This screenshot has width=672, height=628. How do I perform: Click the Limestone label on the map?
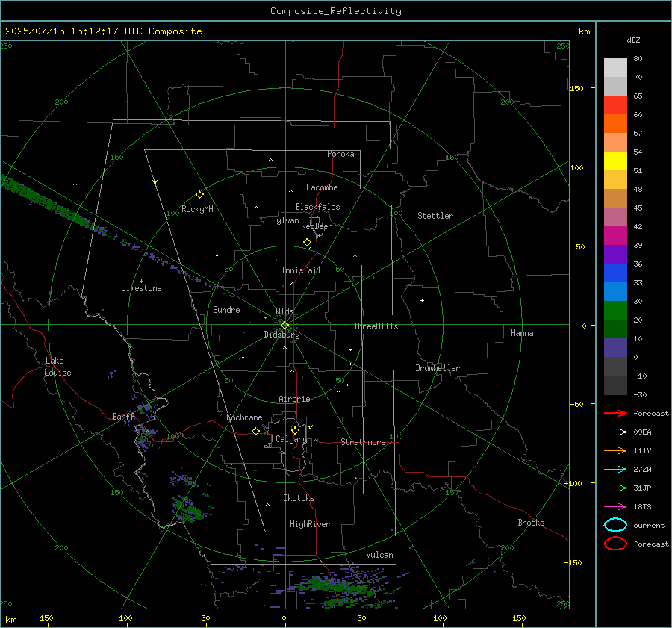141,288
